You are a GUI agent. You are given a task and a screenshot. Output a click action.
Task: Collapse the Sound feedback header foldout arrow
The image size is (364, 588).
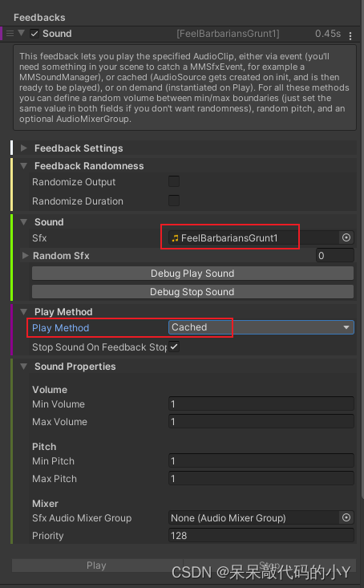22,33
